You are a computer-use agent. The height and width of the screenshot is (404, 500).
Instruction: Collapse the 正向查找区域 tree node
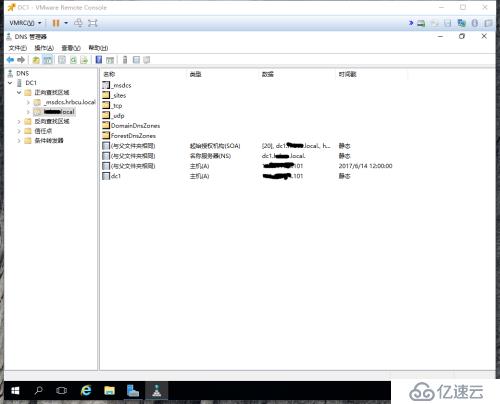click(19, 92)
